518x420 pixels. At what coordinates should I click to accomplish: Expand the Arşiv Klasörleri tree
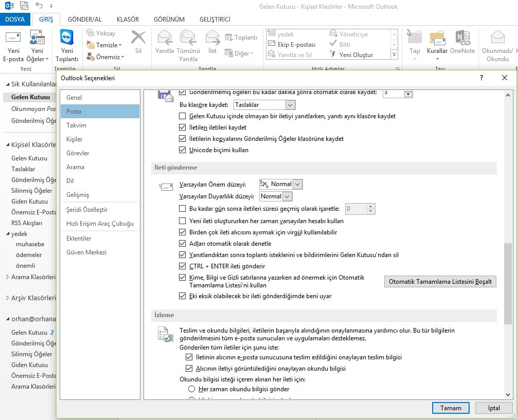[x=8, y=298]
